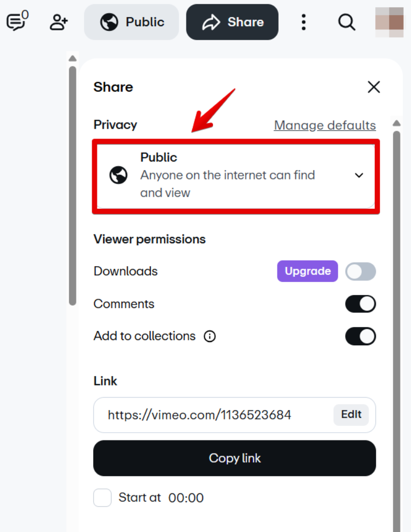Screen dimensions: 411x532
Task: Open the three-dot more options menu
Action: 304,22
